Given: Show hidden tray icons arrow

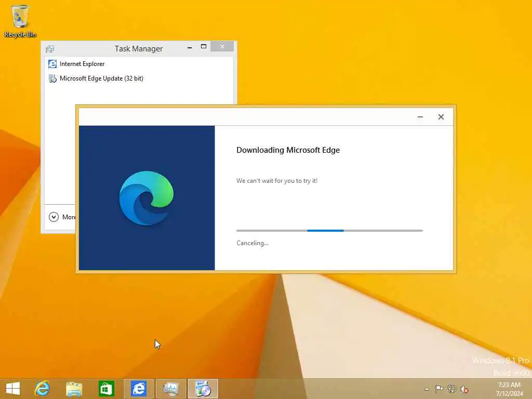Looking at the screenshot, I should tap(427, 389).
